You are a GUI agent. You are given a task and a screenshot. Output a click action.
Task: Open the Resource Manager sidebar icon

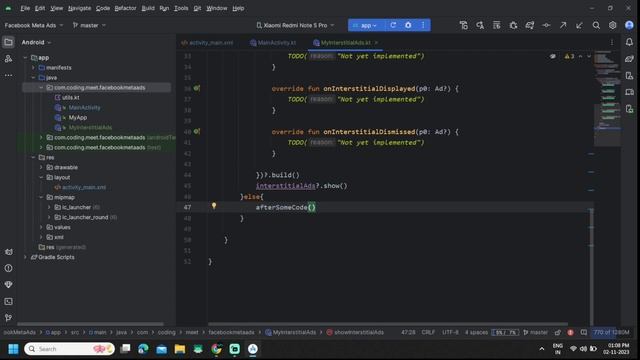click(x=8, y=59)
